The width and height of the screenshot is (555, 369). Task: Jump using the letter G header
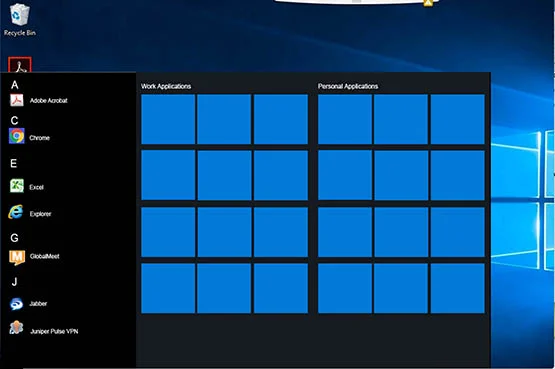15,238
